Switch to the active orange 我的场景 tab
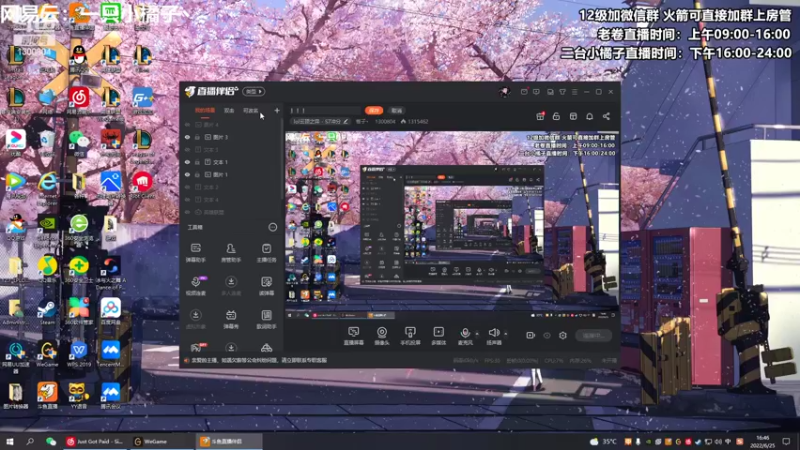The width and height of the screenshot is (800, 450). pos(205,110)
